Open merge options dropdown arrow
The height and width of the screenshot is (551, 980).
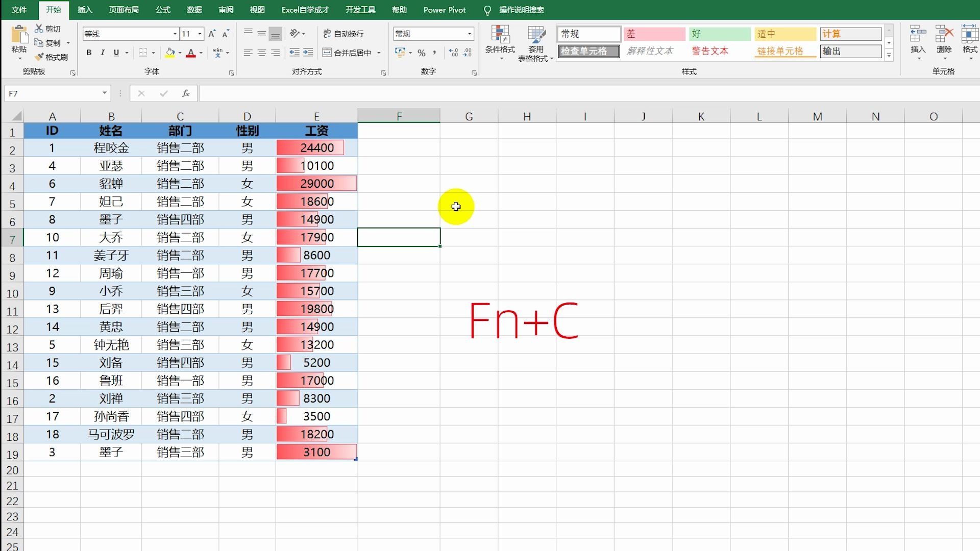coord(379,53)
